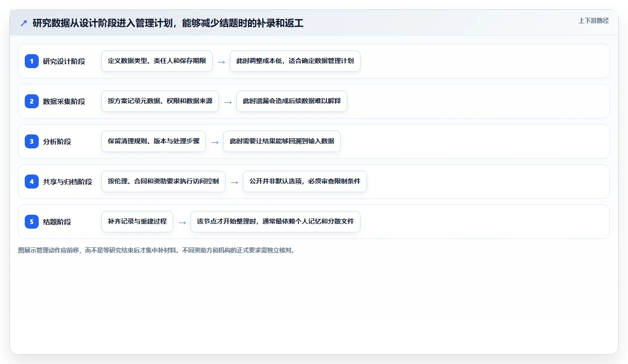628x364 pixels.
Task: Select the 公开并非默认选项，必须审查限制条件 box
Action: pyautogui.click(x=305, y=181)
